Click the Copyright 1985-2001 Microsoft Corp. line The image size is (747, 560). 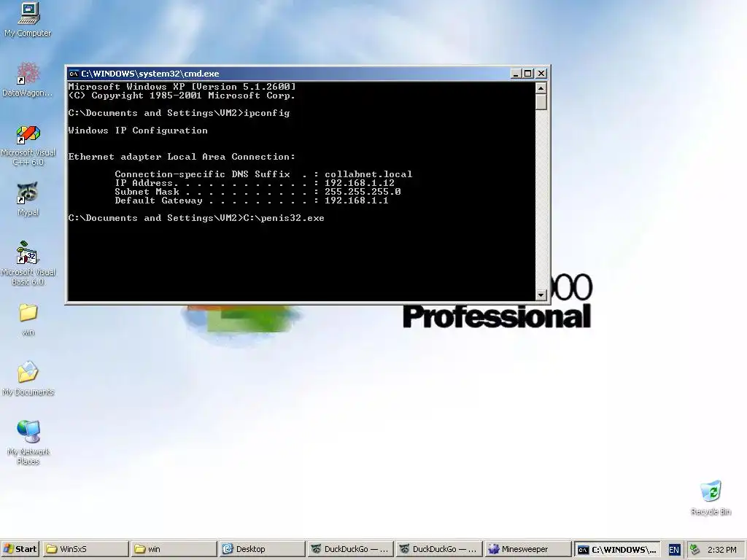pos(182,96)
